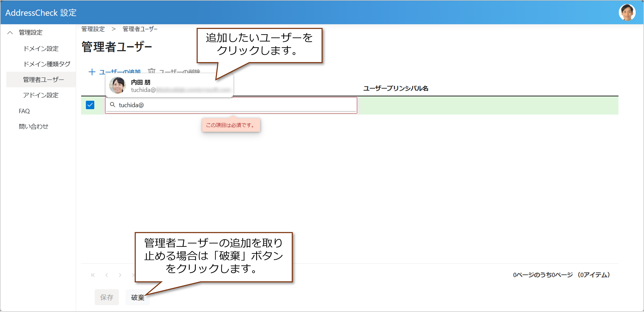Click the 破棄 button to discard
This screenshot has width=644, height=312.
[x=138, y=297]
